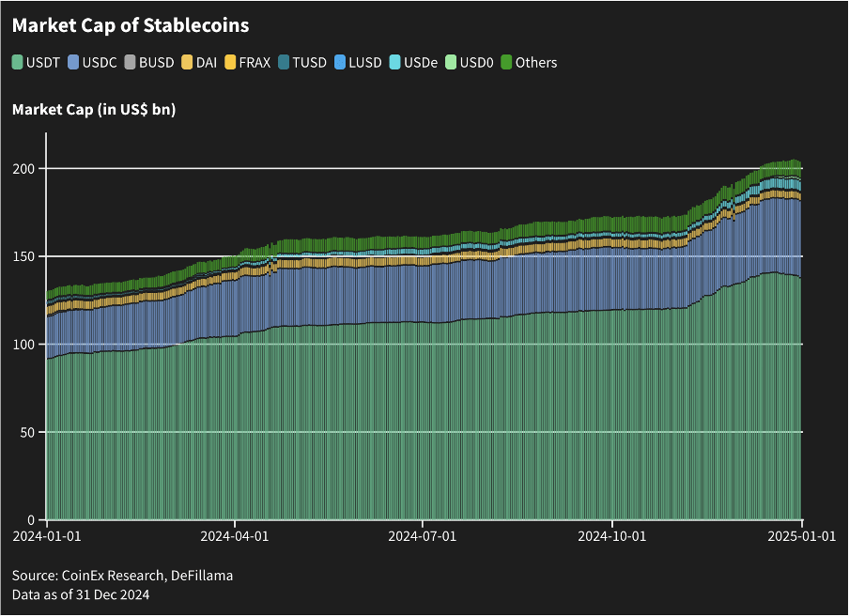Click the 'Market Cap (in US$ bn)' axis label
Image resolution: width=849 pixels, height=616 pixels.
[x=94, y=110]
